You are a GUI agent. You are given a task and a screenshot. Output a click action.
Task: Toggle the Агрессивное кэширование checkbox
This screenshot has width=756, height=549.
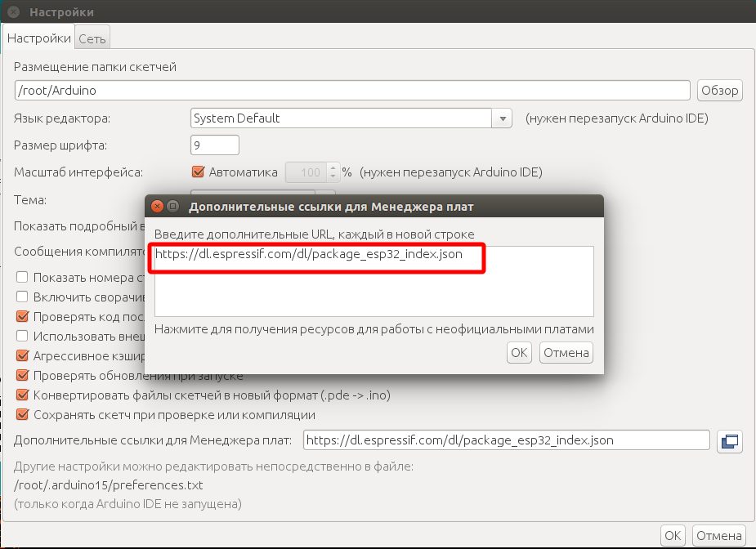(x=23, y=356)
